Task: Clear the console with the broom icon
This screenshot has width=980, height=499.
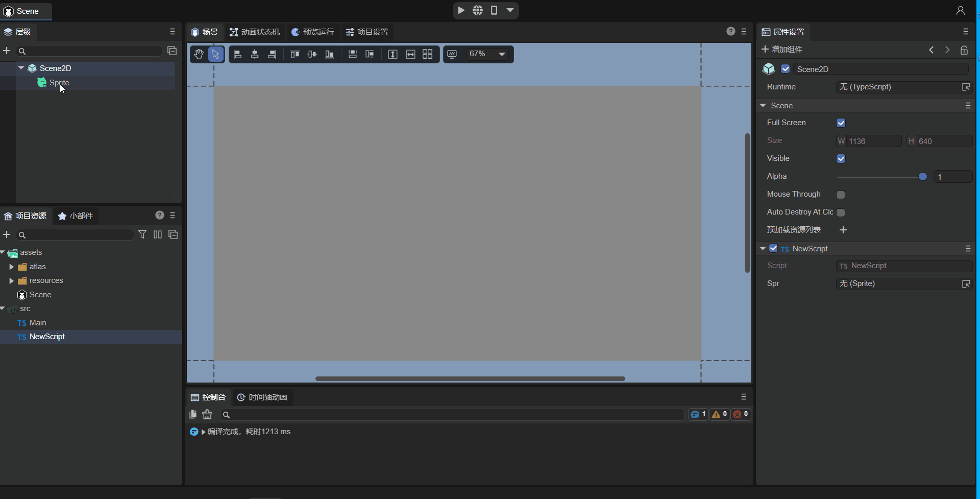Action: click(x=207, y=414)
